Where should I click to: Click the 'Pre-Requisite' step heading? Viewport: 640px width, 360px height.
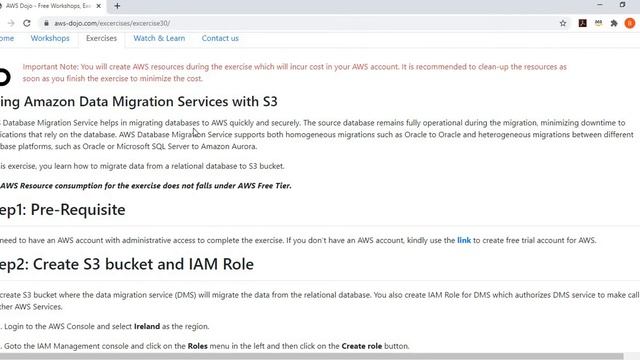[x=78, y=210]
